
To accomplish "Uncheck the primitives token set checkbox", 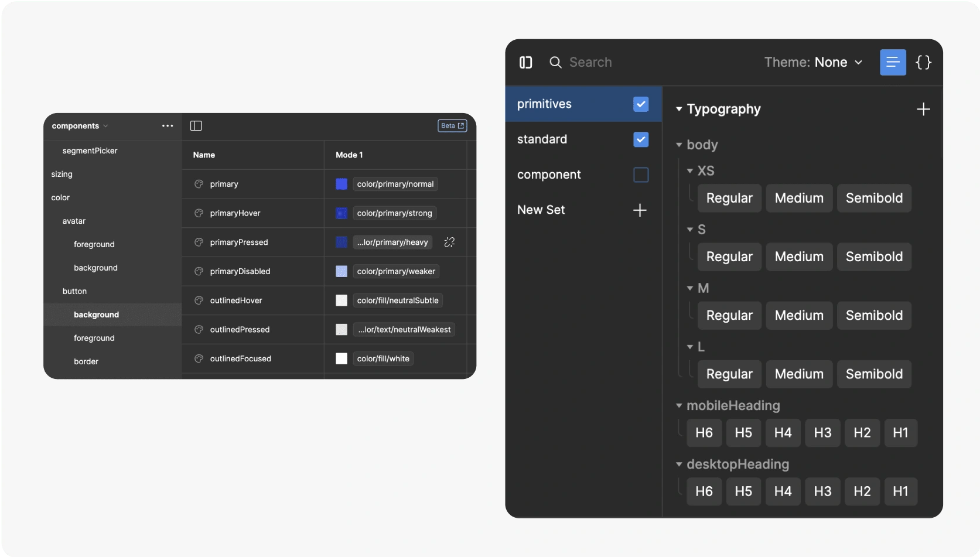I will pos(641,104).
